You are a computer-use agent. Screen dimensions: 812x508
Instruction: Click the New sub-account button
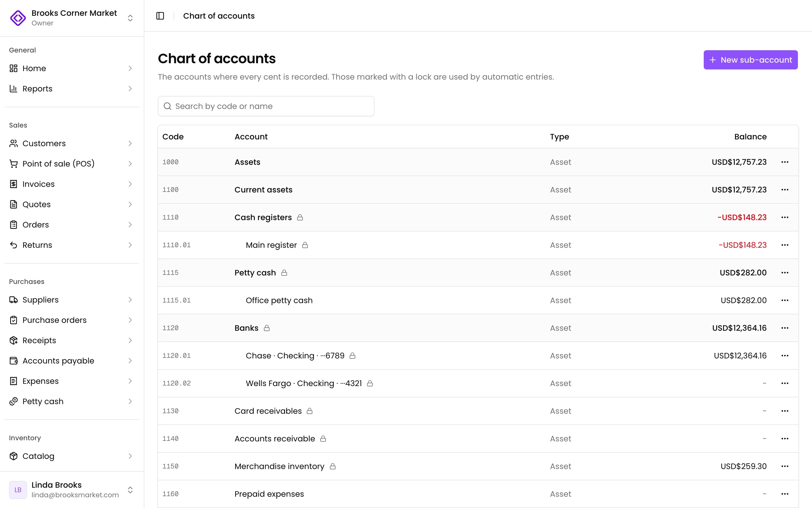coord(751,60)
